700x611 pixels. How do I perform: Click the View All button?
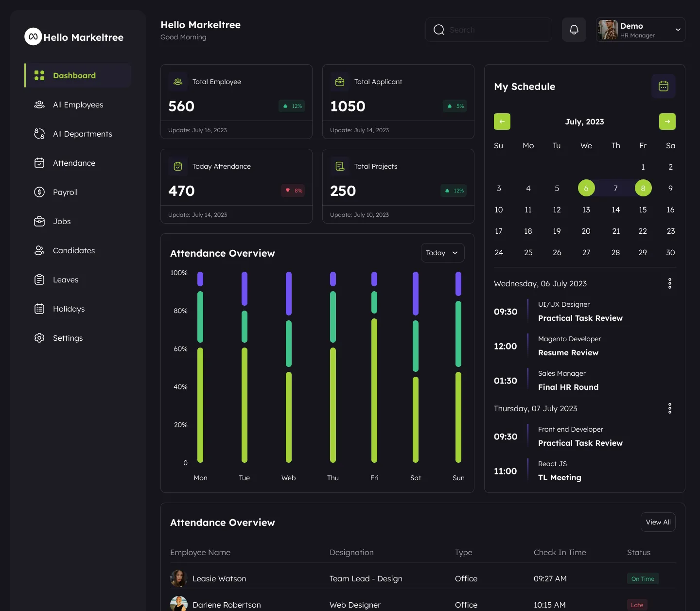[658, 522]
